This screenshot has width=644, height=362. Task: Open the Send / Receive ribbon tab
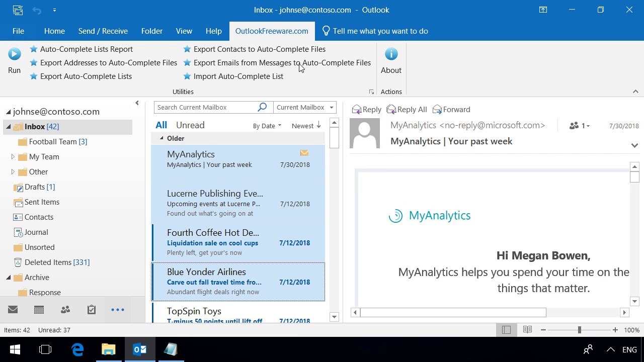103,31
